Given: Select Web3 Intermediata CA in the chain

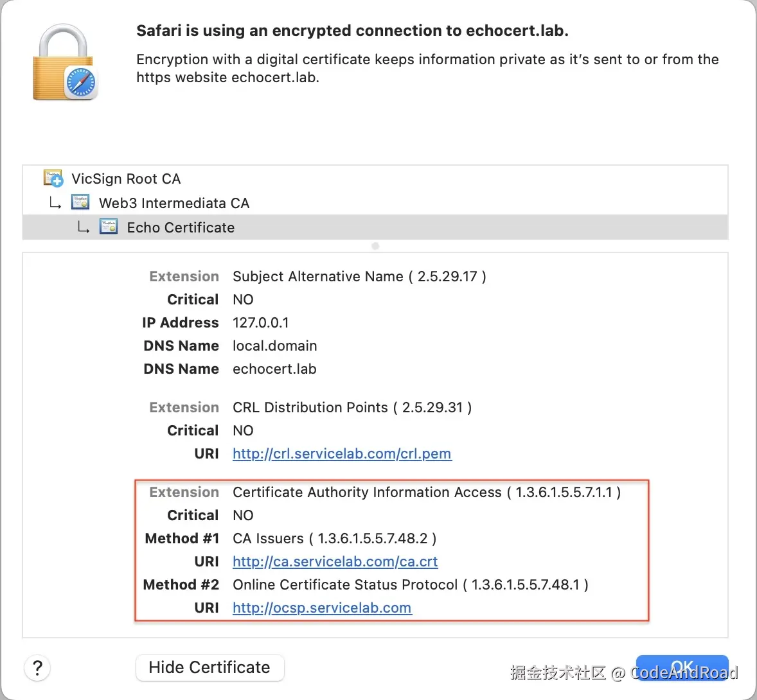Looking at the screenshot, I should tap(174, 203).
